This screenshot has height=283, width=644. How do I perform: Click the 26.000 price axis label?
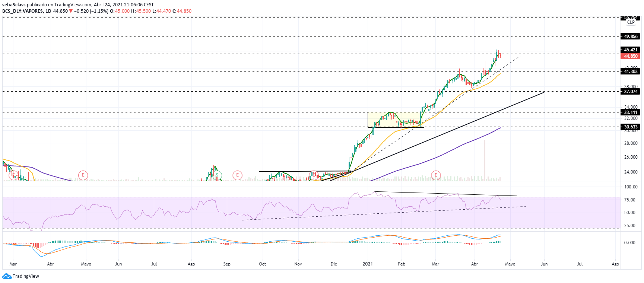[631, 157]
